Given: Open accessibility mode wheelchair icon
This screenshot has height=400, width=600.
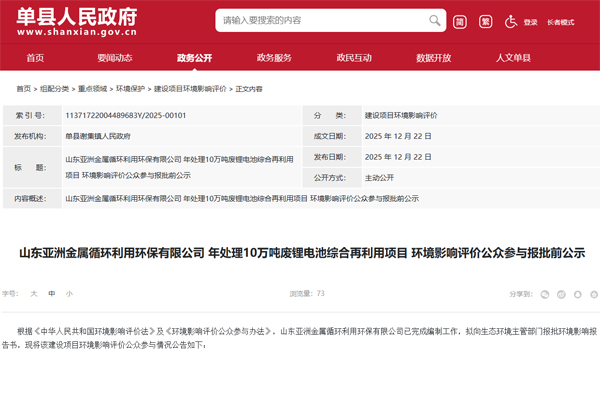Looking at the screenshot, I should point(511,21).
